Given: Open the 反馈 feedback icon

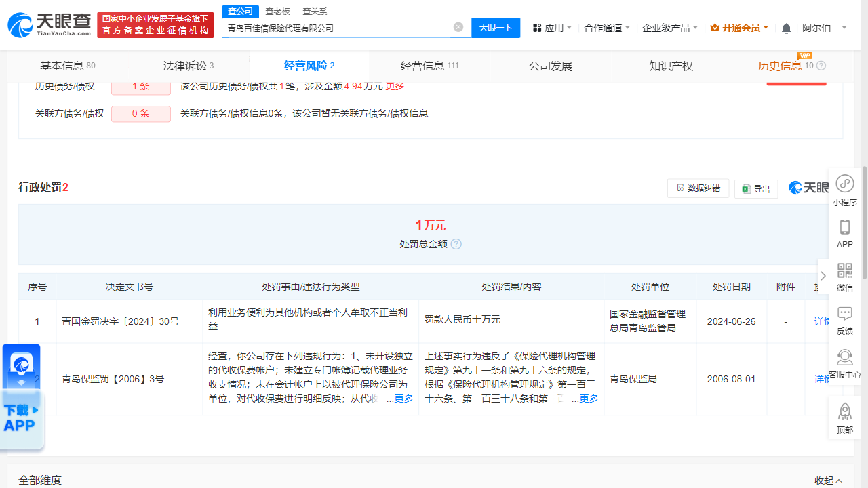Looking at the screenshot, I should tap(845, 321).
